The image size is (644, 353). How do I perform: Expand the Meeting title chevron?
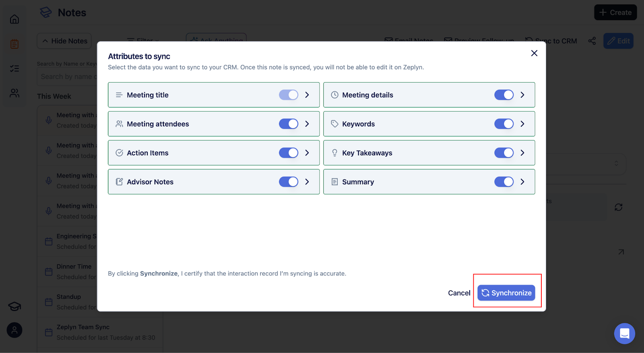click(307, 95)
